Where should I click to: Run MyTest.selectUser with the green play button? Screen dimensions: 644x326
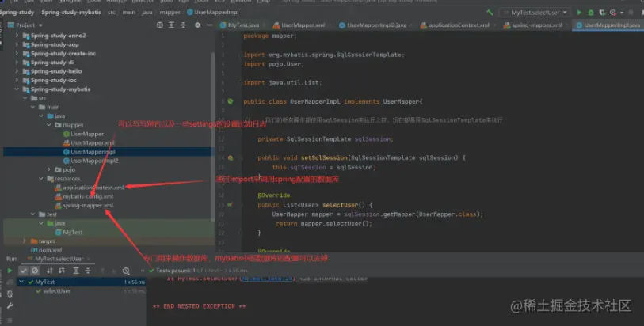579,13
